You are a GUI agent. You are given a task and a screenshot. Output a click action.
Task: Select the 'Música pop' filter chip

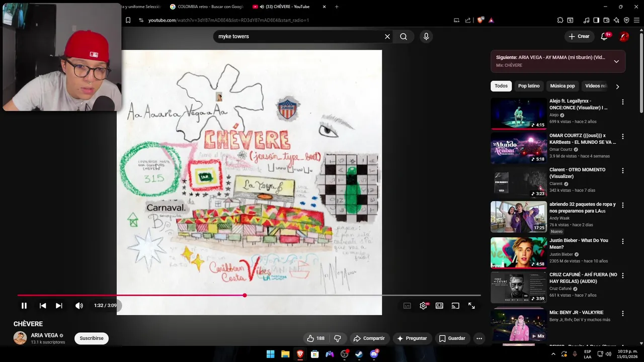[x=562, y=86]
